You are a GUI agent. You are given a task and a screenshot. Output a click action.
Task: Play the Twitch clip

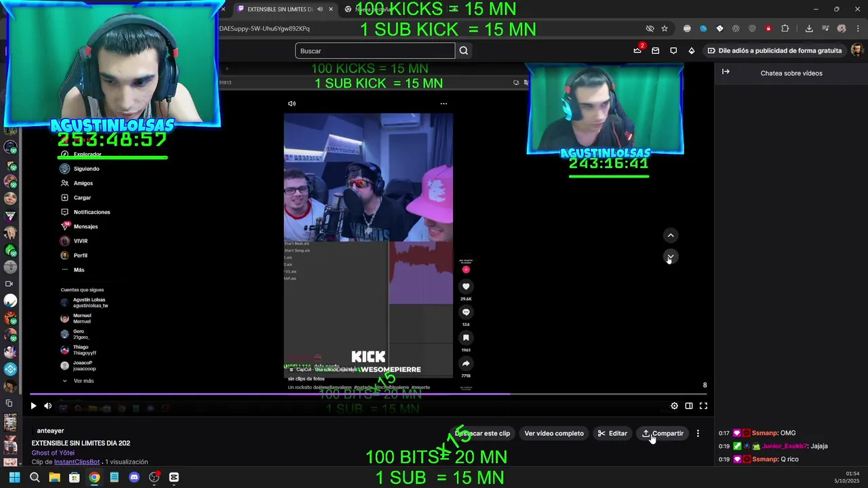coord(33,406)
